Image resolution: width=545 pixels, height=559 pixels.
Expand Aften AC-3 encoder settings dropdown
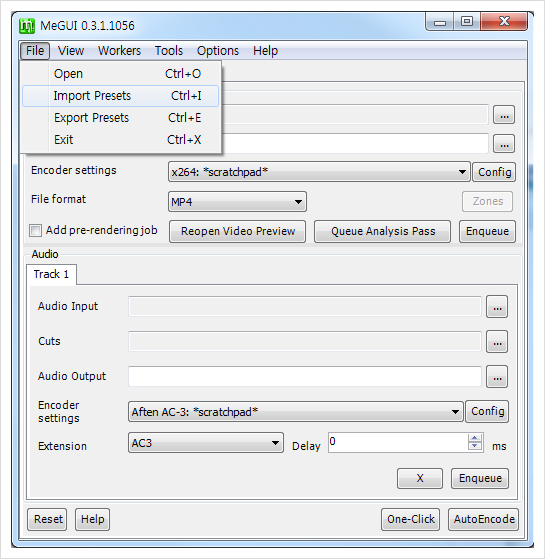[x=295, y=412]
